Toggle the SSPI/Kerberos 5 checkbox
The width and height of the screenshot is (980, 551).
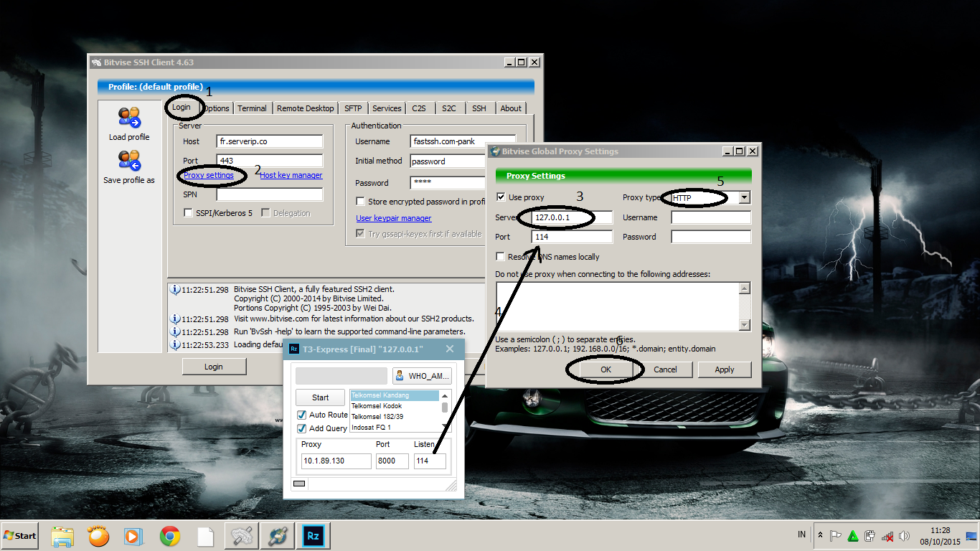189,213
